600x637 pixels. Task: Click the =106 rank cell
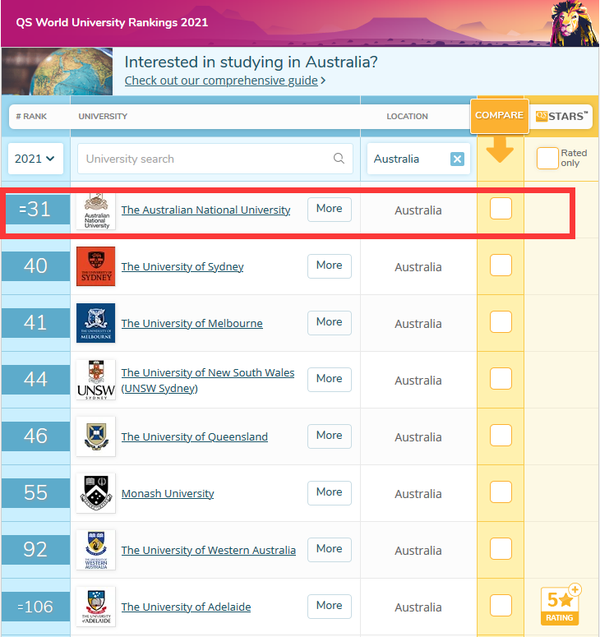36,607
